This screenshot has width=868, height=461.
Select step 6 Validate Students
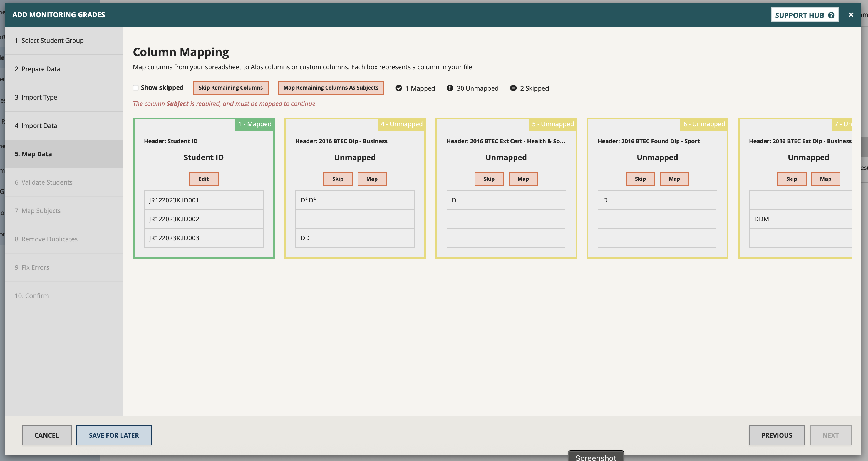pos(64,182)
